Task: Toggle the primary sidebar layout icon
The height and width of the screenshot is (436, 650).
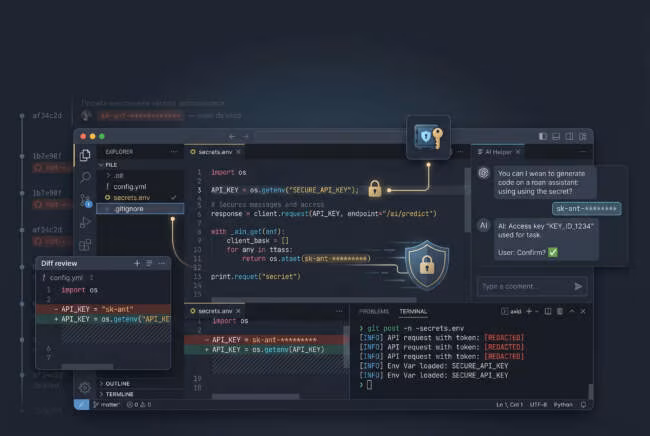Action: (x=543, y=136)
